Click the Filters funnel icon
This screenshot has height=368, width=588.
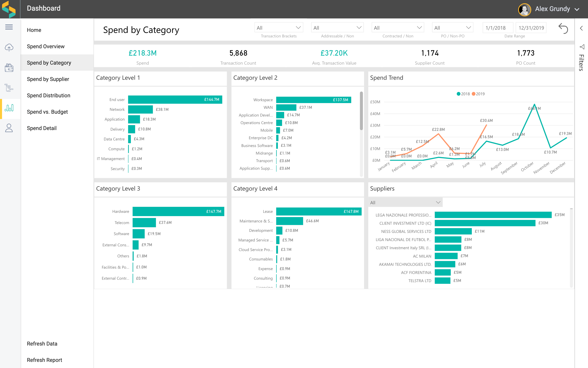[x=582, y=47]
